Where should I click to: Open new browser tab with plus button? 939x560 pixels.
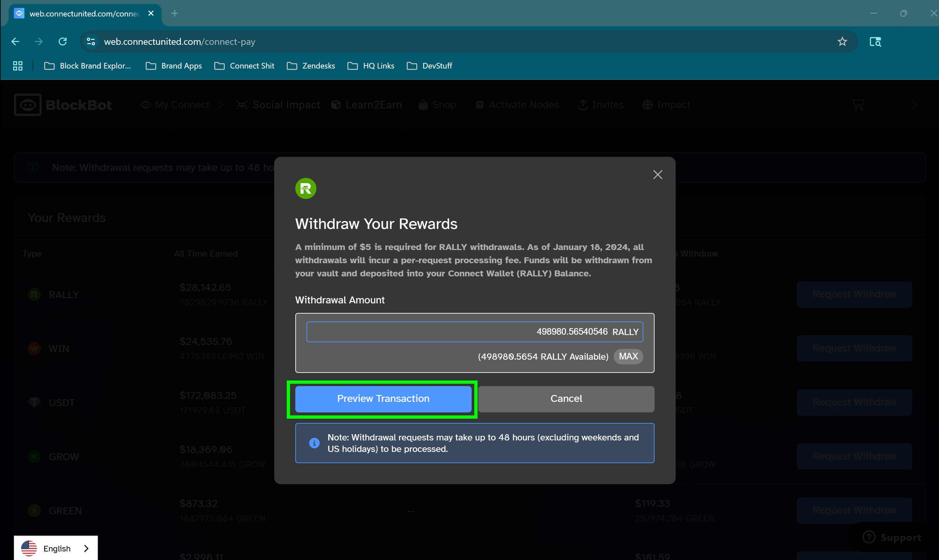[174, 14]
